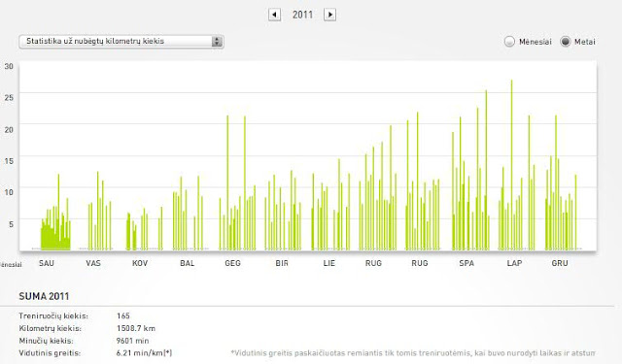
Task: Click the tallest bar in LAP
Action: pyautogui.click(x=512, y=165)
